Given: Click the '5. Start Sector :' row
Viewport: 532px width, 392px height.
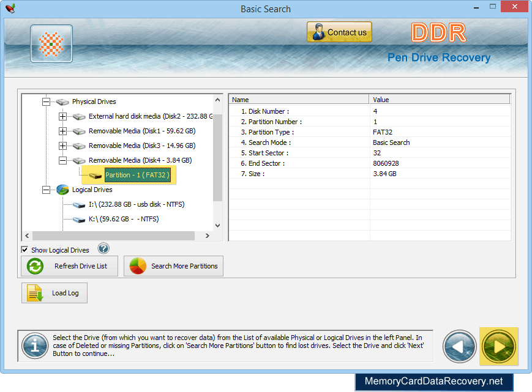Looking at the screenshot, I should 370,153.
